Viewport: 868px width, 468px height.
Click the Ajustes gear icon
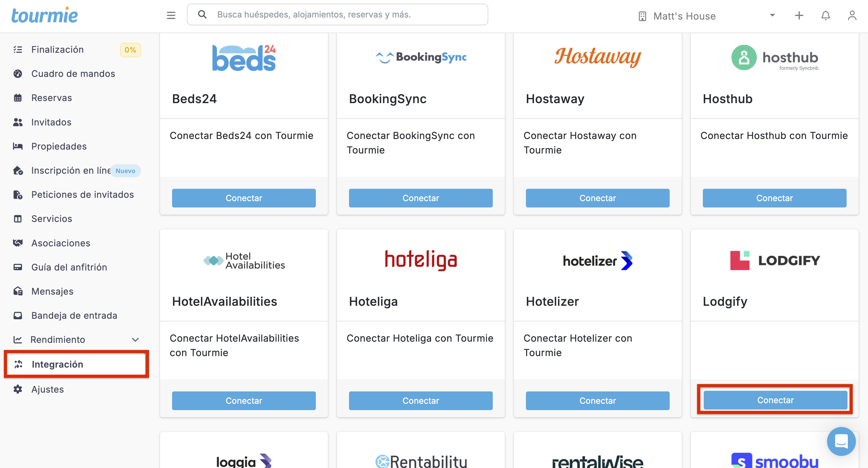coord(18,389)
